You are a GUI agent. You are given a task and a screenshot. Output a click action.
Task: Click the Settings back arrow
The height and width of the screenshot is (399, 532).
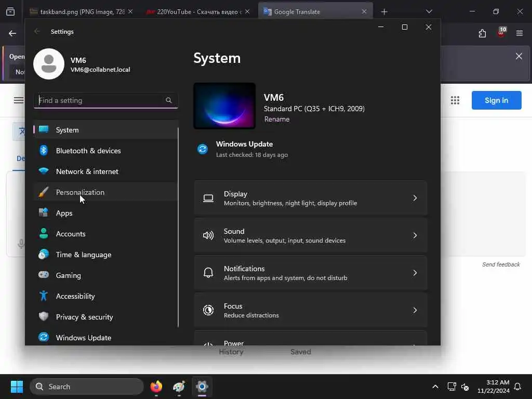[x=37, y=32]
